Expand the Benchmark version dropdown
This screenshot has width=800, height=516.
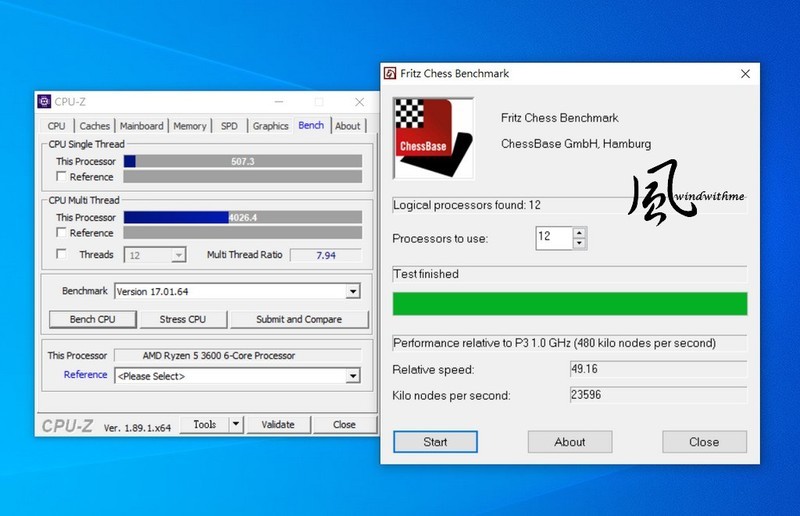[352, 292]
